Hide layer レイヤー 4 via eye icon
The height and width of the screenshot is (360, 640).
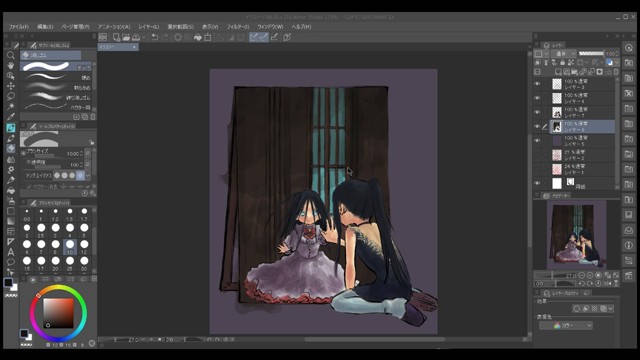tap(537, 98)
